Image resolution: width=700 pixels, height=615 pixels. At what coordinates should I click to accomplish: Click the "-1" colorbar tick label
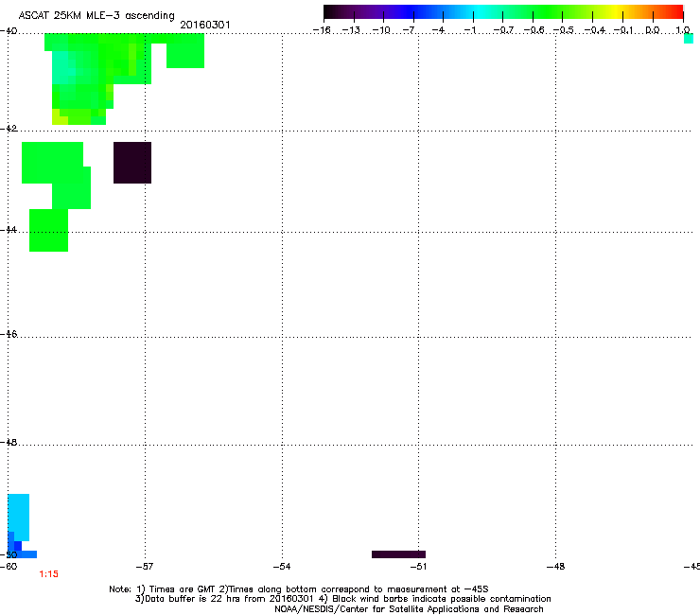coord(469,30)
